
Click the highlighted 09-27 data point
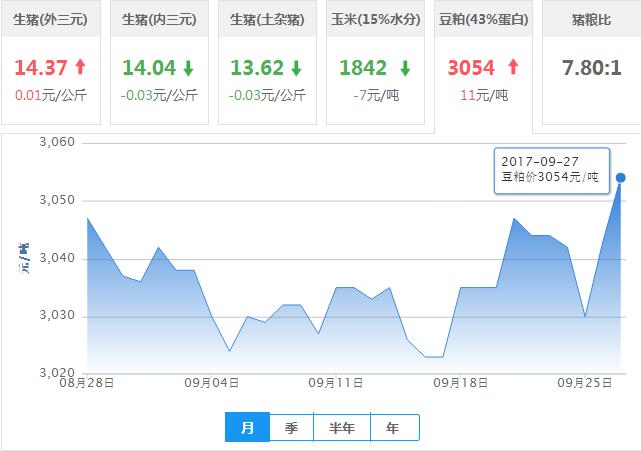point(621,177)
